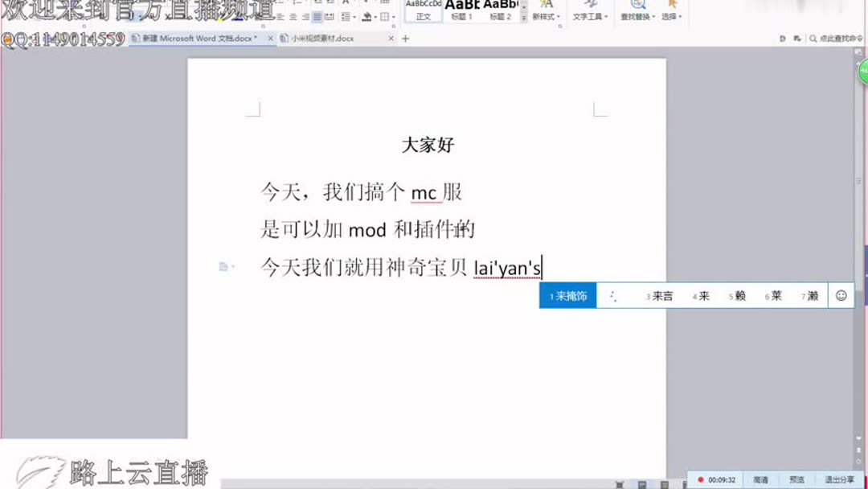
Task: Toggle justify alignment icon
Action: (x=317, y=17)
